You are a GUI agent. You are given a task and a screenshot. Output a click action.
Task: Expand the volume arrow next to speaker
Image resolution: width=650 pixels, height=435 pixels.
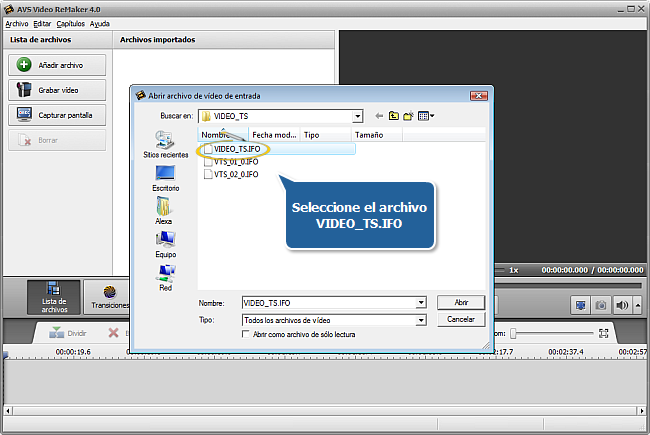pyautogui.click(x=638, y=306)
